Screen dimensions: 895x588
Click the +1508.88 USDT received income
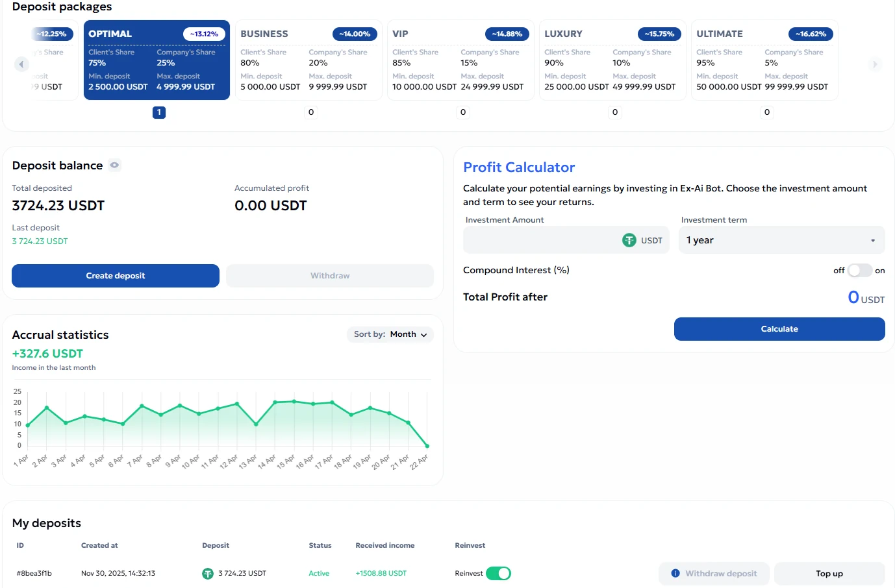pyautogui.click(x=381, y=574)
